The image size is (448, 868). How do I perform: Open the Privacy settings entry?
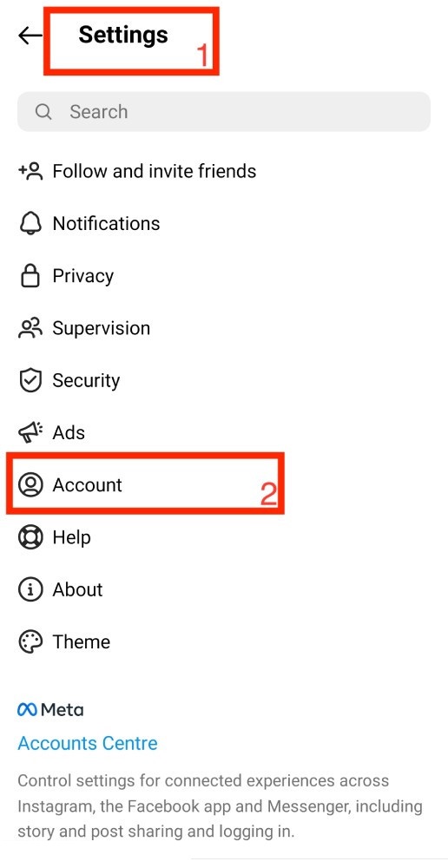[x=224, y=276]
